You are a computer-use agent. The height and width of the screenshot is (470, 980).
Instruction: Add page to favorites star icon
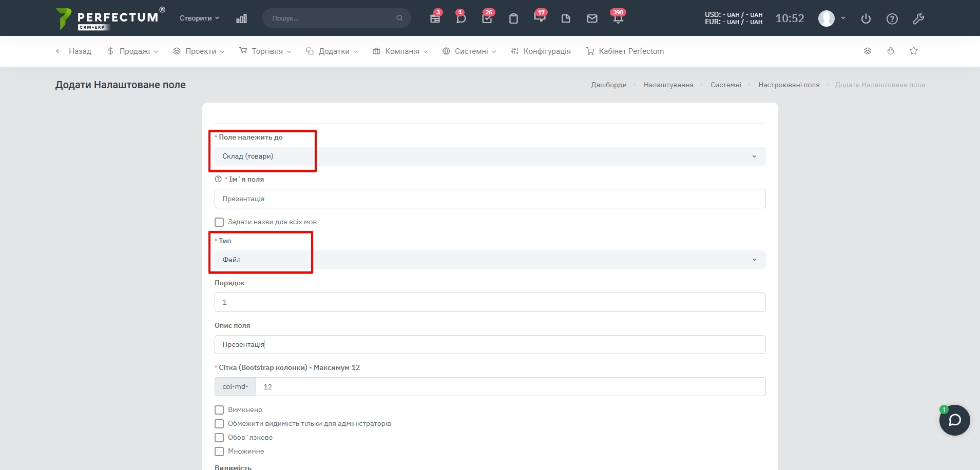pos(914,51)
